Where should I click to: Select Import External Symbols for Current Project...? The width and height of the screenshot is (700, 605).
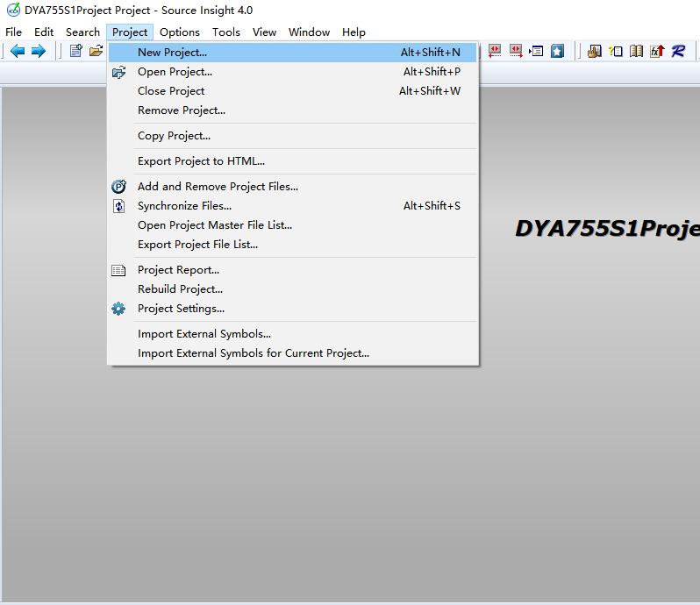292,352
